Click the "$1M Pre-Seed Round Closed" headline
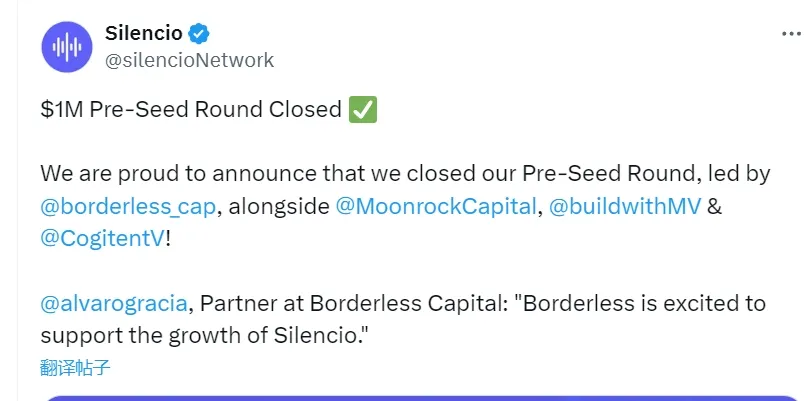 point(191,109)
